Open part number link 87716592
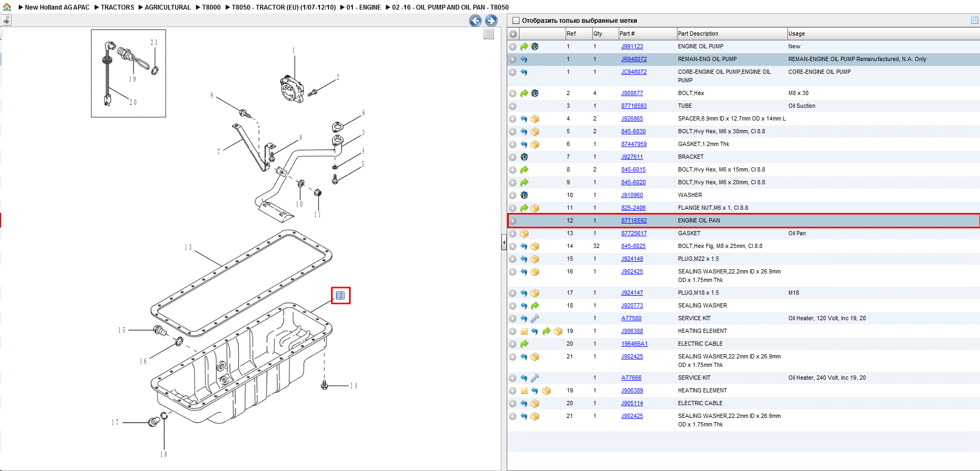This screenshot has width=980, height=471. [634, 221]
